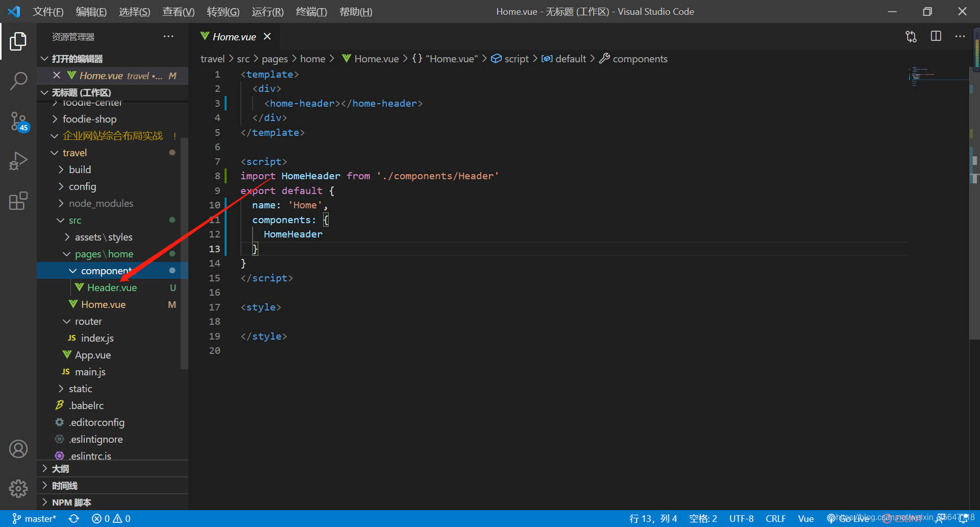Click the editor minimap preview

[x=938, y=77]
